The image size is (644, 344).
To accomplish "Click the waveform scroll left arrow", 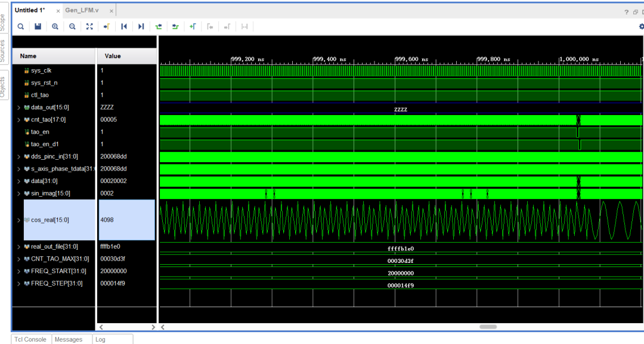I will click(163, 327).
